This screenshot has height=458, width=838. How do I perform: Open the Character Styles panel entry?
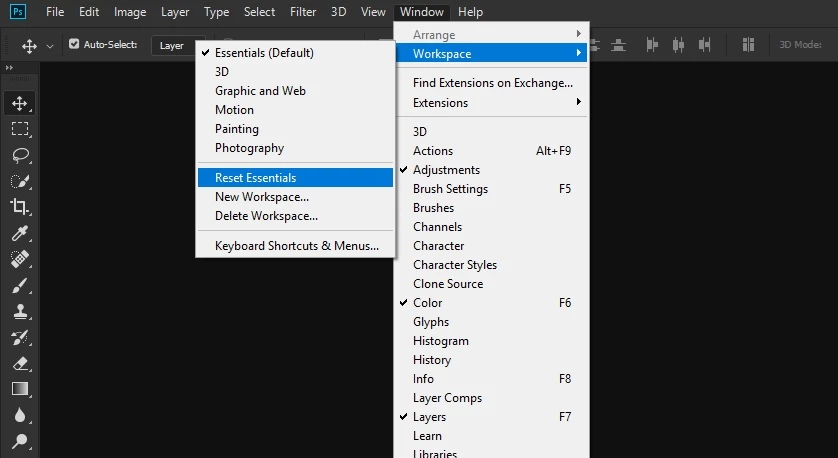tap(491, 265)
